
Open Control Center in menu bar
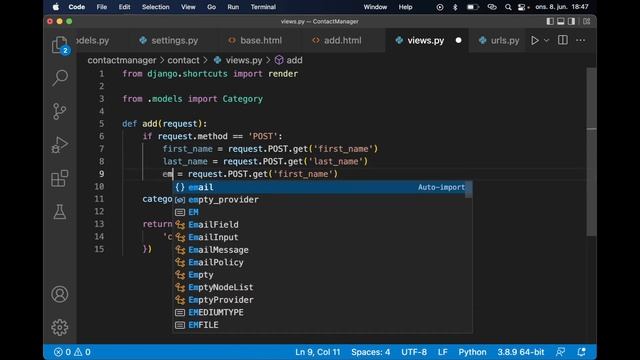tap(523, 7)
